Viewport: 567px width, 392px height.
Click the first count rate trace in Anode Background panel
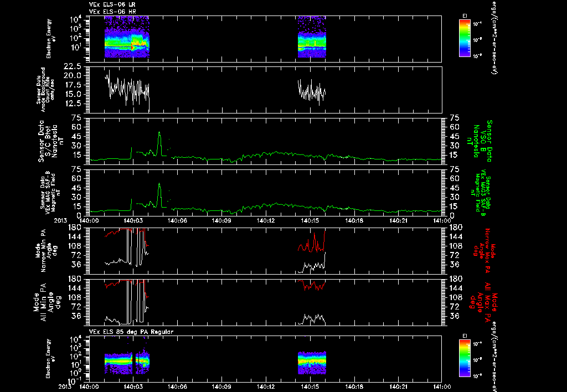click(127, 90)
